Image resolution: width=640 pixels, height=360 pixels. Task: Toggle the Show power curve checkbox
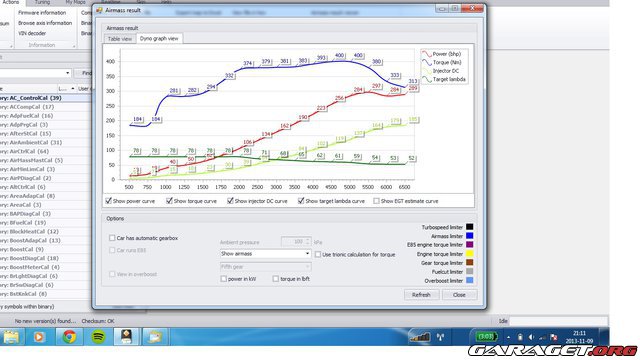[109, 201]
